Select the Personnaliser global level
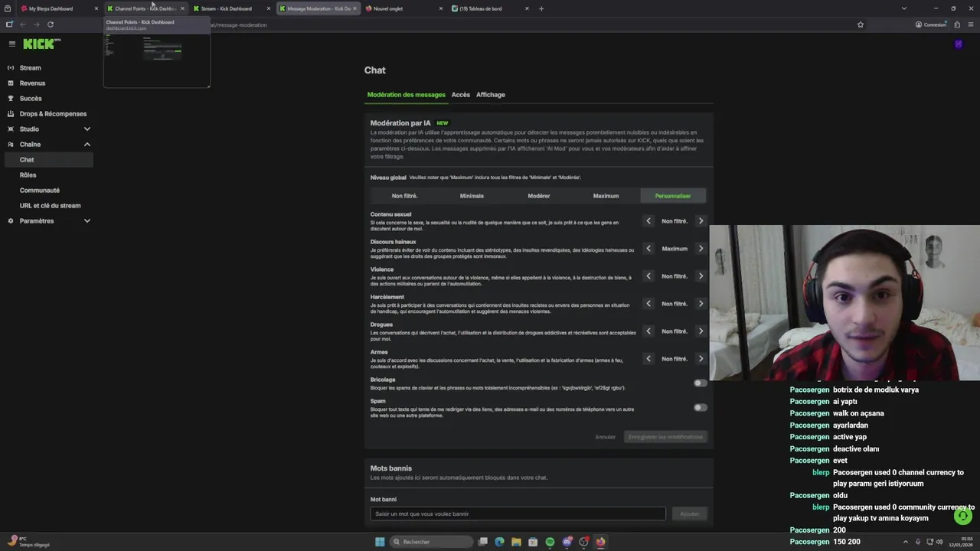 coord(673,196)
